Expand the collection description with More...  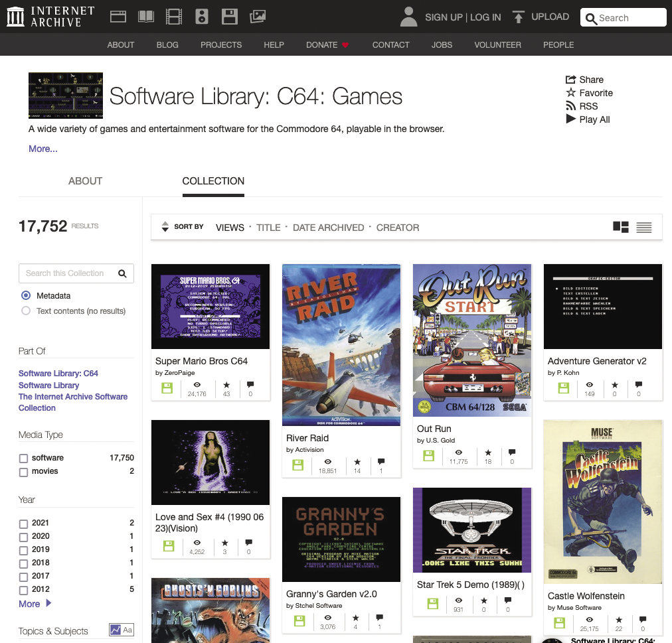(x=43, y=149)
